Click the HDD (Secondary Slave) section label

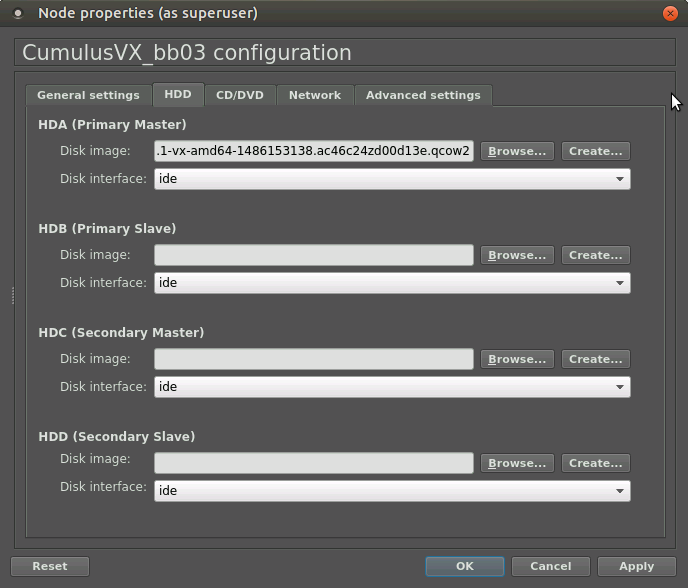tap(117, 437)
